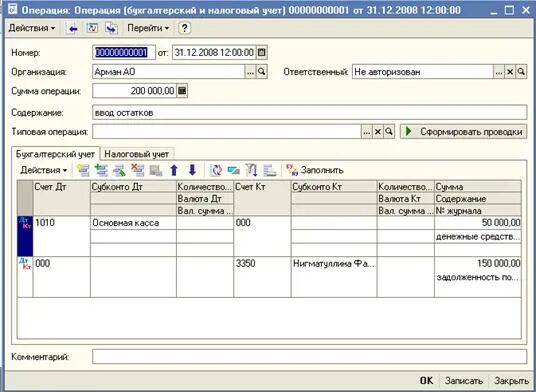Image resolution: width=536 pixels, height=392 pixels.
Task: Expand the Перейти dropdown menu
Action: (148, 28)
